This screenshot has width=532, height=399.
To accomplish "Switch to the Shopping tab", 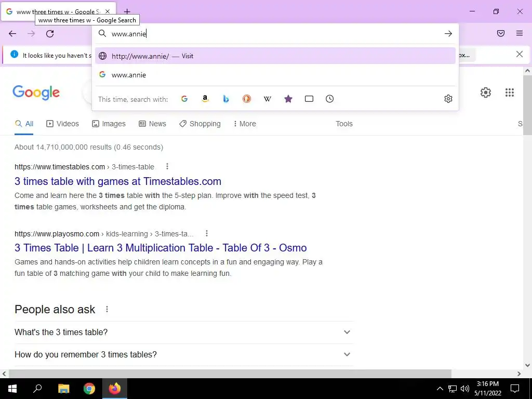I will pos(200,124).
